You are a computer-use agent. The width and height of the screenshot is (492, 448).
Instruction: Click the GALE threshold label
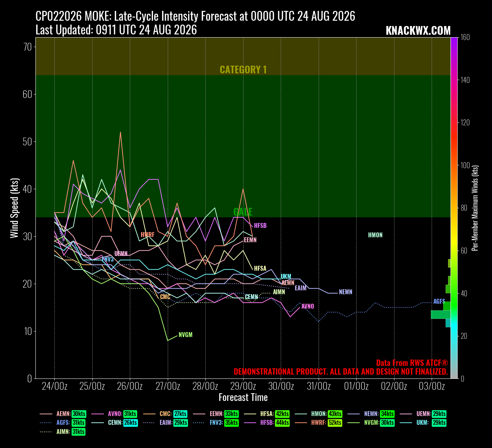pos(243,212)
